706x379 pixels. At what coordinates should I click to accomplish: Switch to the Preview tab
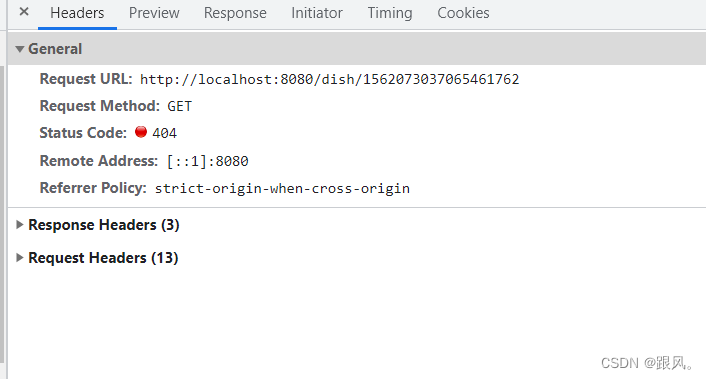coord(154,13)
